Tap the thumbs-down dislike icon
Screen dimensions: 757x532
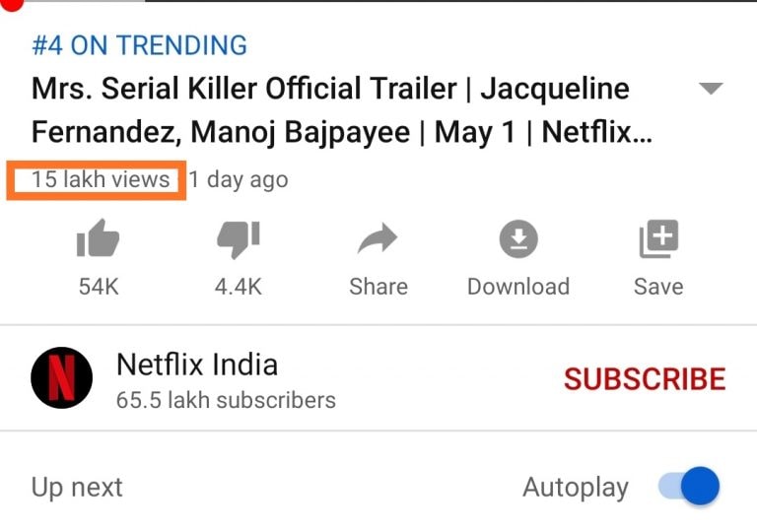click(238, 240)
